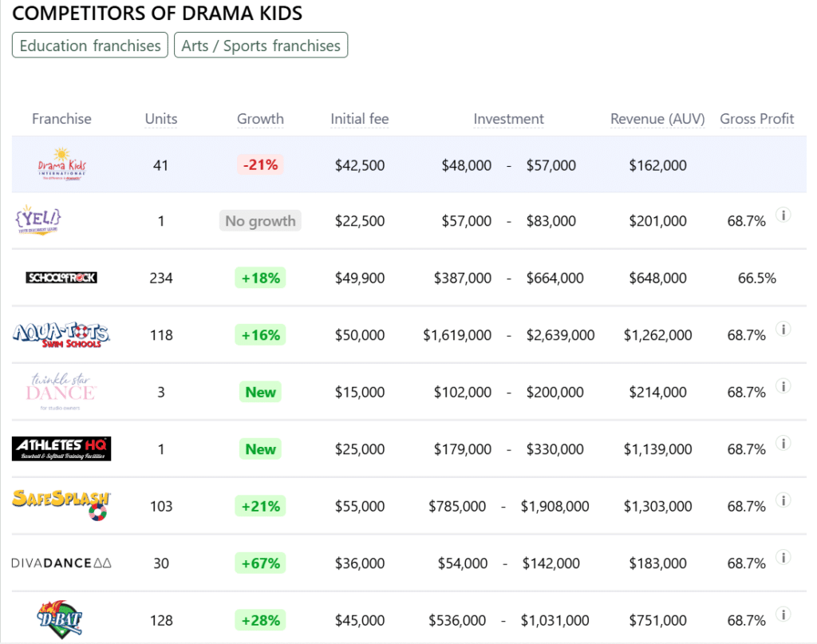Click the D-BAT logo
Viewport: 817px width, 644px height.
[x=61, y=619]
